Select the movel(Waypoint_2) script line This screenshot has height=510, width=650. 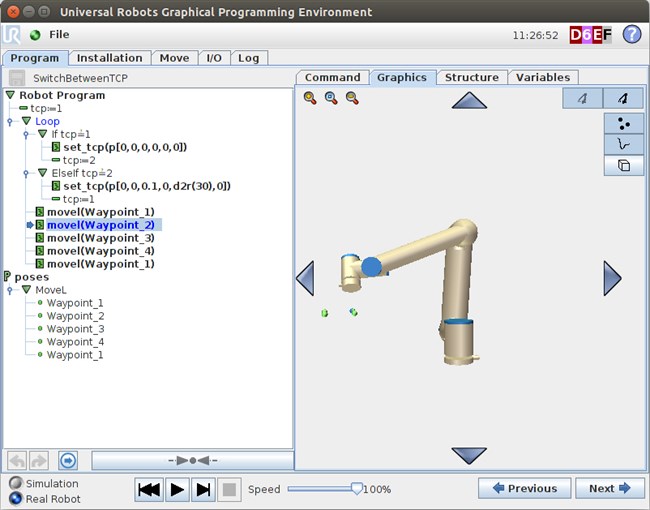(101, 225)
